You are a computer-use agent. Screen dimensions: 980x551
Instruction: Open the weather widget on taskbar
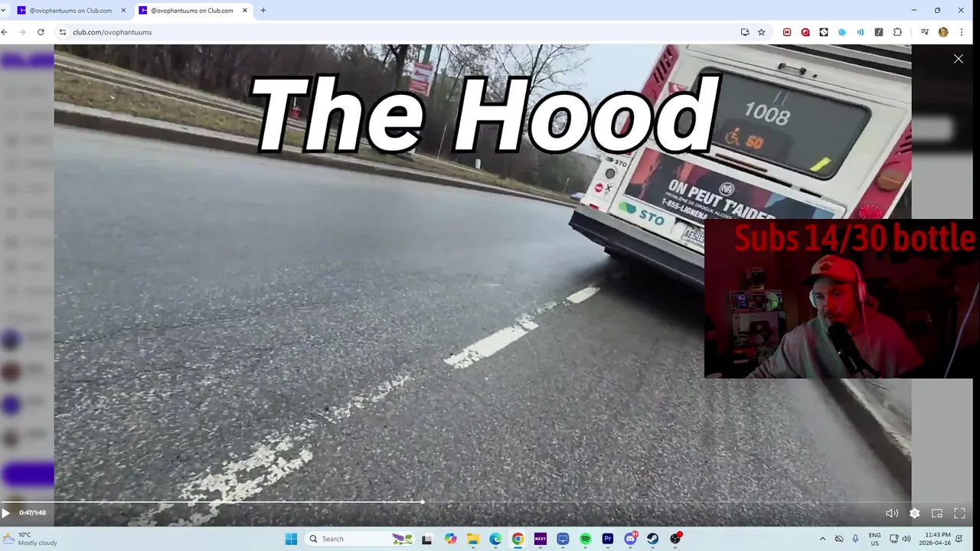point(31,539)
